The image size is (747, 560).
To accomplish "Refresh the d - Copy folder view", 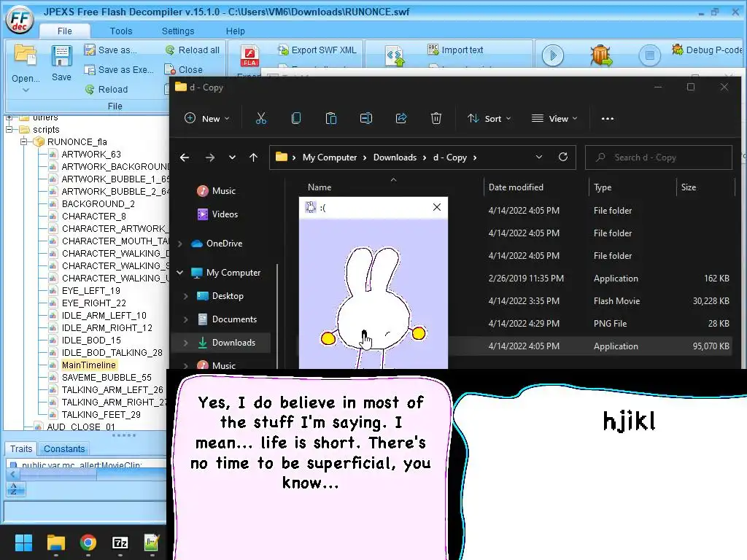I will [563, 157].
